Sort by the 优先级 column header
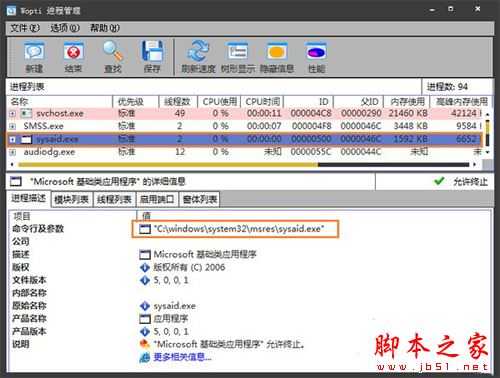Screen dimensions: 500x378 point(135,102)
